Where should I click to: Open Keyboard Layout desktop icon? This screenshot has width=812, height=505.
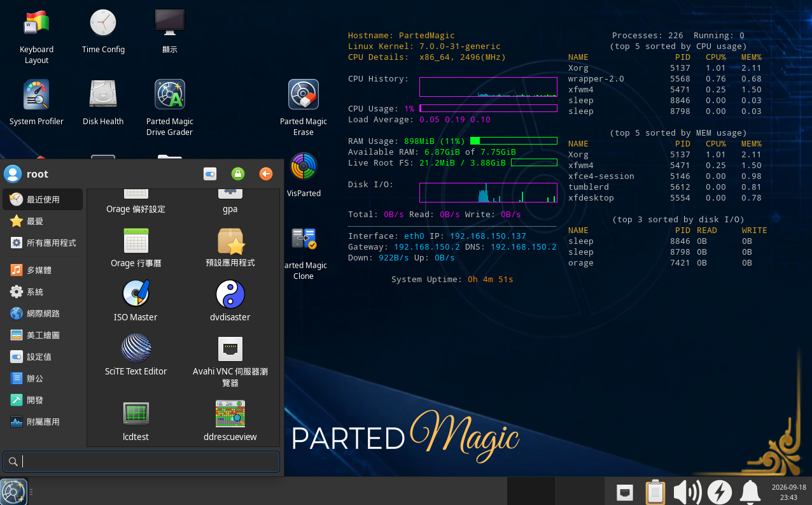(36, 36)
